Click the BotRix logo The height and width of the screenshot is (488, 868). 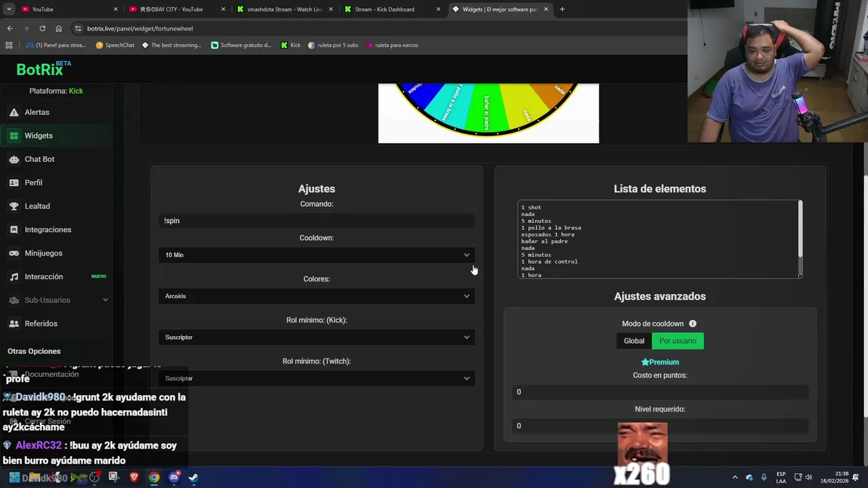42,69
